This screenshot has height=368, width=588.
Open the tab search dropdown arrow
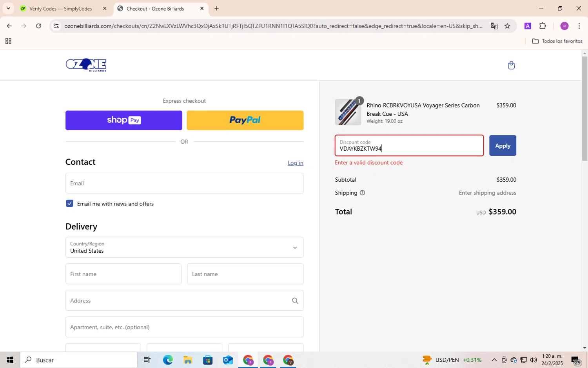pos(8,8)
